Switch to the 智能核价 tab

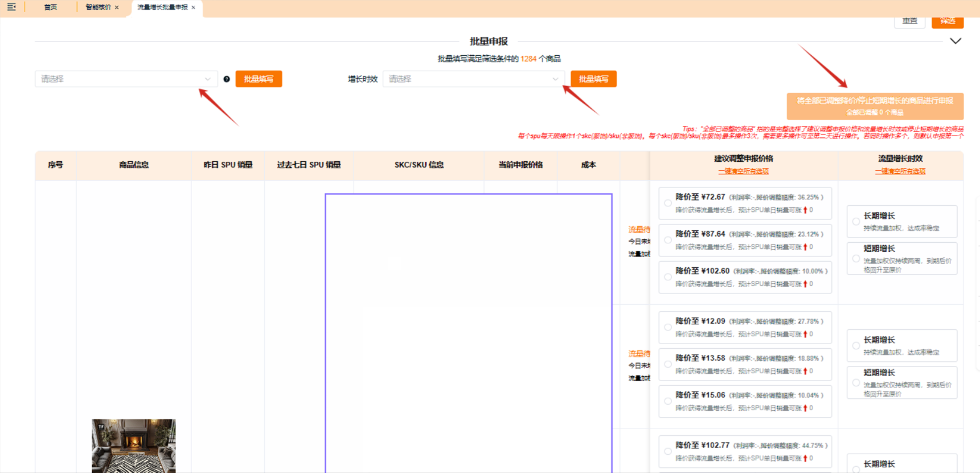click(x=98, y=7)
